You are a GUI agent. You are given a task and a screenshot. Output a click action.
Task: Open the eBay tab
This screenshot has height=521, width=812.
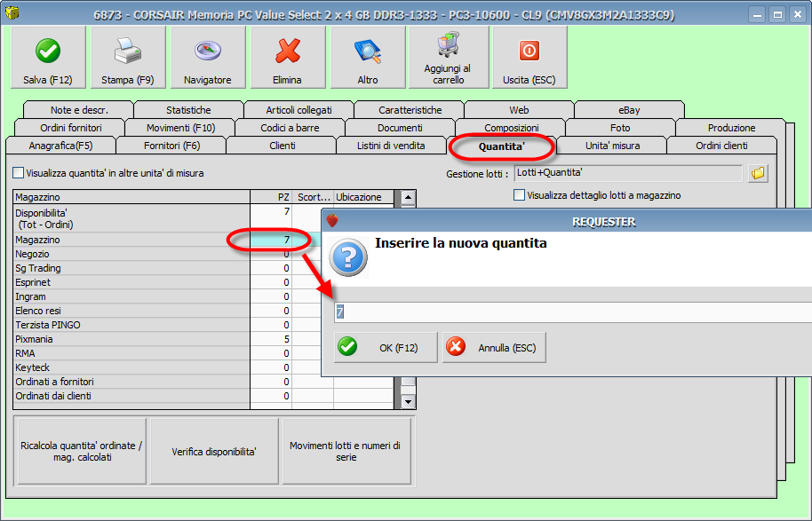coord(629,110)
